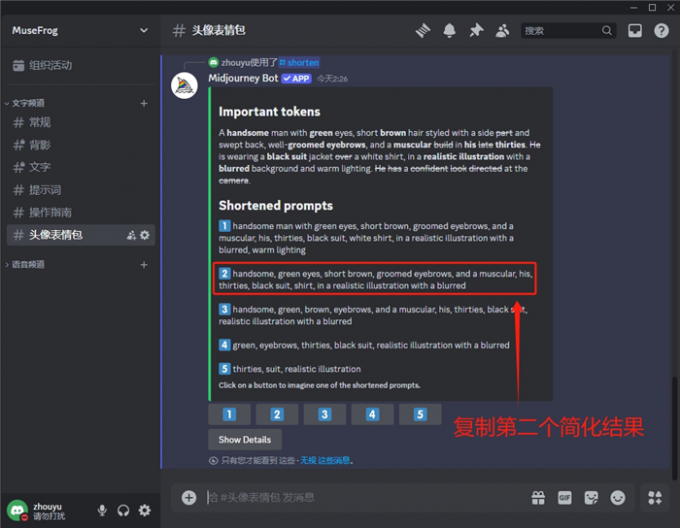Click the 组织活动 calendar icon
The height and width of the screenshot is (528, 680).
[x=19, y=65]
